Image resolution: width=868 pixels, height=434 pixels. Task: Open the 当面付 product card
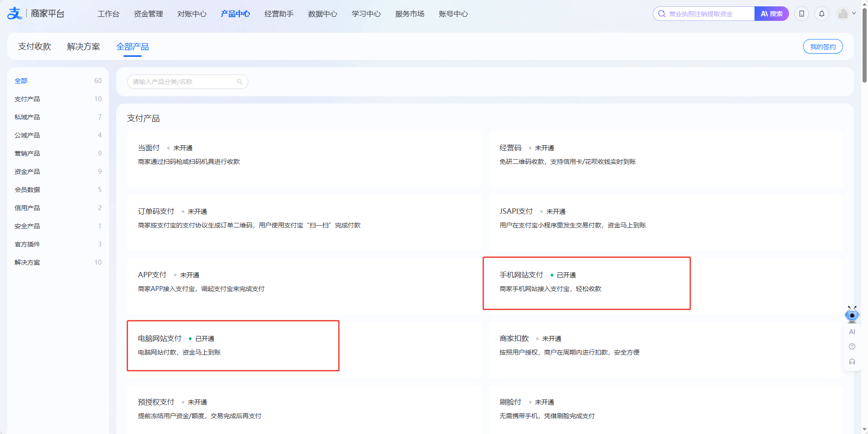(304, 160)
